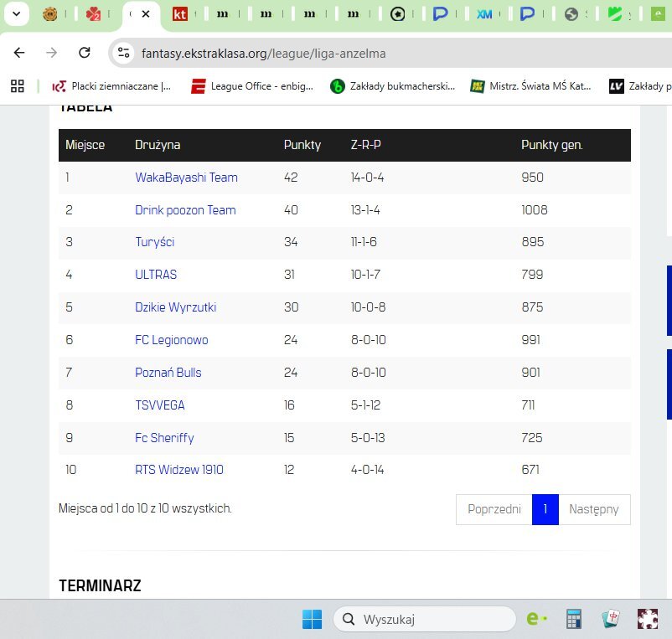Expand the tab search dropdown arrow
This screenshot has height=639, width=672.
point(15,14)
